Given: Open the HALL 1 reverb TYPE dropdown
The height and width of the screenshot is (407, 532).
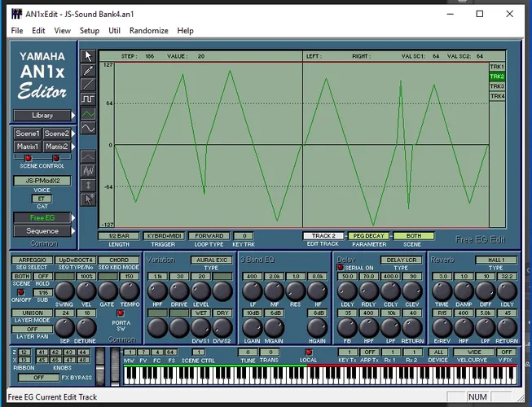Looking at the screenshot, I should tap(496, 260).
